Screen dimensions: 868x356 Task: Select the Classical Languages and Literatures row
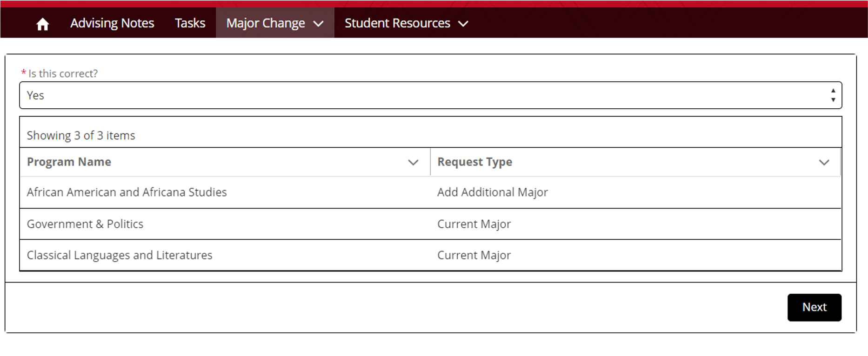click(x=120, y=255)
